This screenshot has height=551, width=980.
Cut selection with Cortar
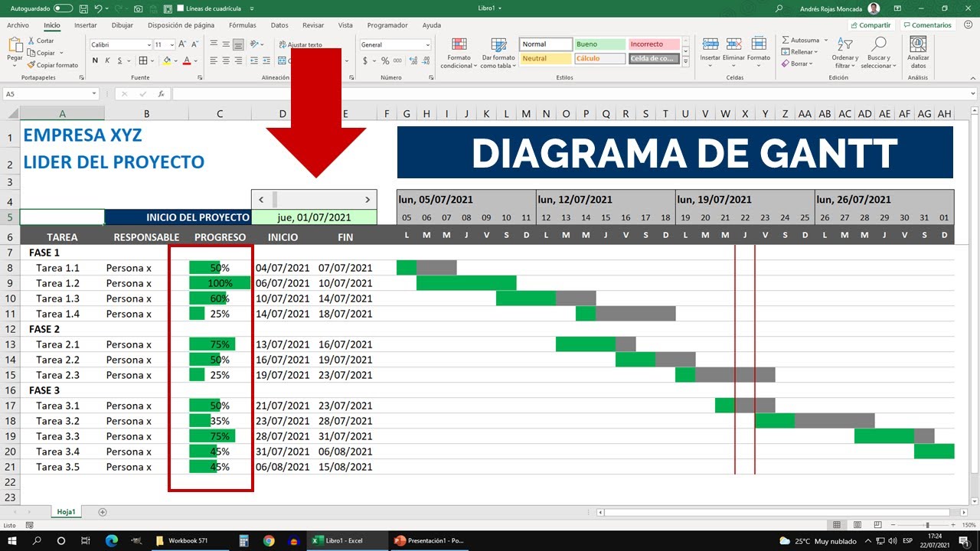click(x=41, y=41)
